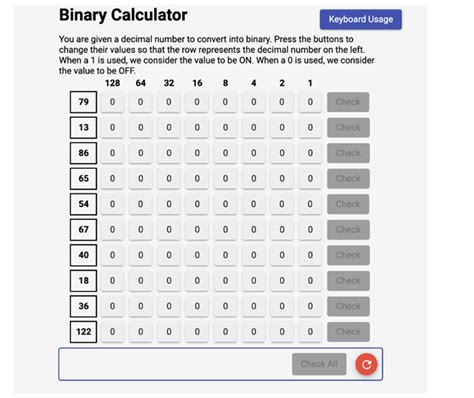The width and height of the screenshot is (474, 398).
Task: Click Check button for row 122
Action: [x=348, y=332]
